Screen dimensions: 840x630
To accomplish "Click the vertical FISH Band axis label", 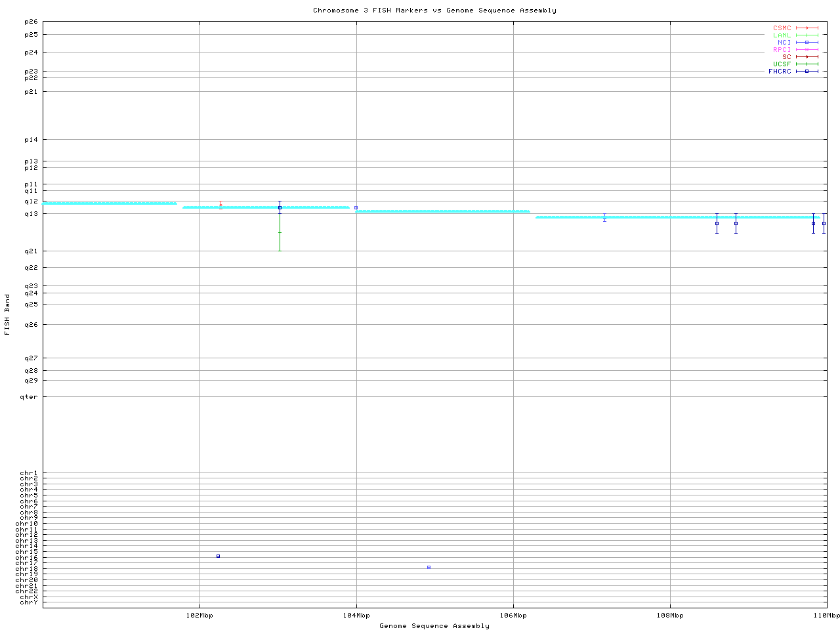I will point(7,314).
